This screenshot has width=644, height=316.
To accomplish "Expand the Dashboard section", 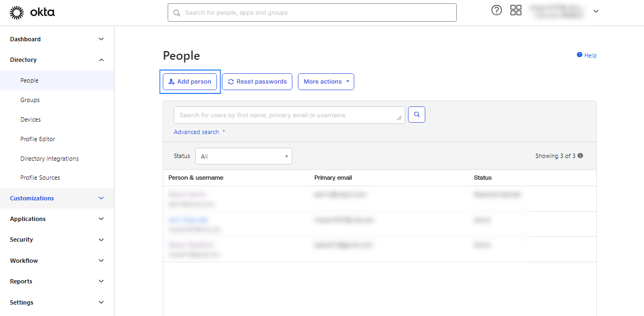I will pyautogui.click(x=101, y=39).
